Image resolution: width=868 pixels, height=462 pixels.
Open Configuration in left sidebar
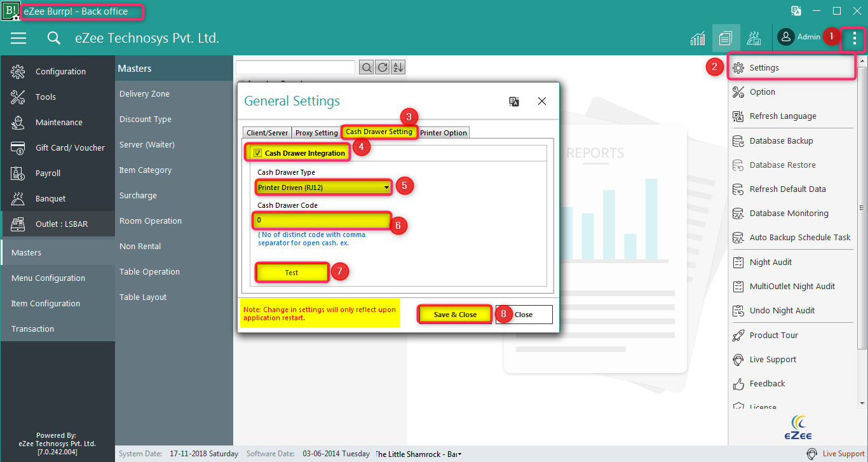click(58, 71)
